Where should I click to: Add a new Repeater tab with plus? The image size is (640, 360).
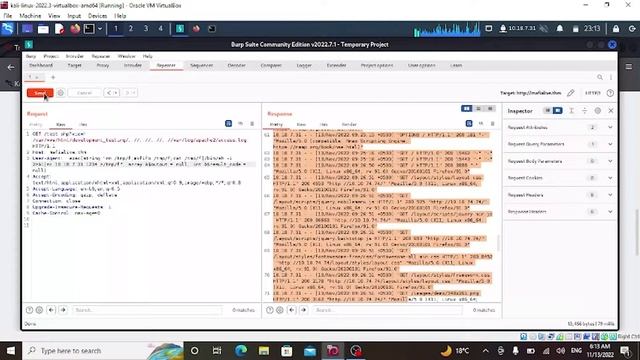tap(53, 77)
